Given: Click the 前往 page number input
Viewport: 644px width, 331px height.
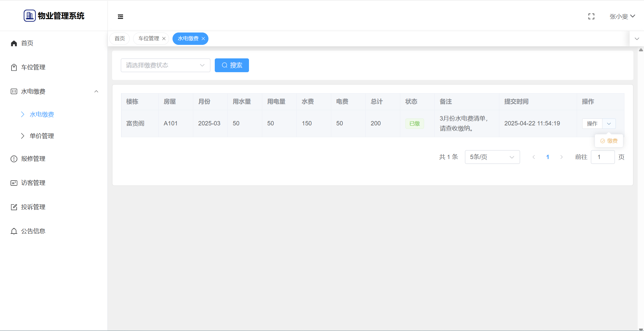Looking at the screenshot, I should point(603,157).
